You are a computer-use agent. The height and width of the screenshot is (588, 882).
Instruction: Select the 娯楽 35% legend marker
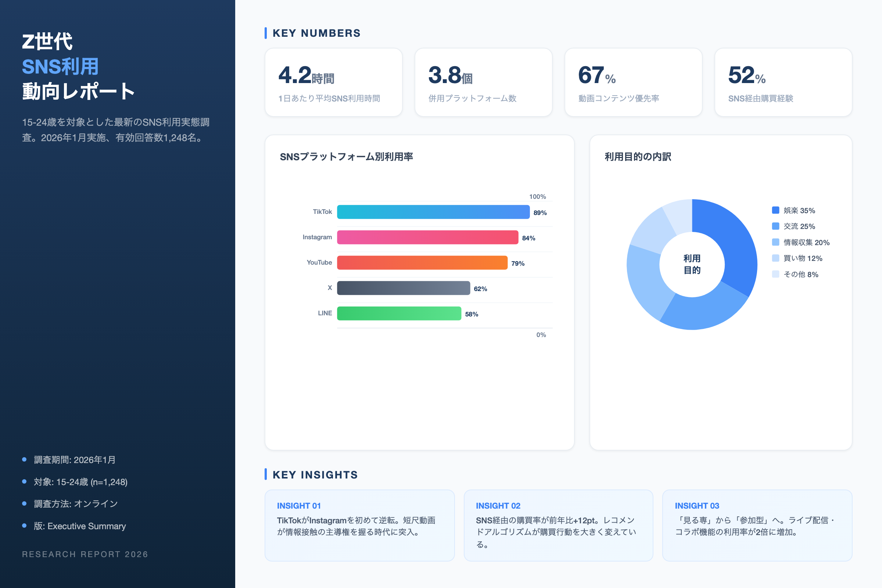(775, 210)
